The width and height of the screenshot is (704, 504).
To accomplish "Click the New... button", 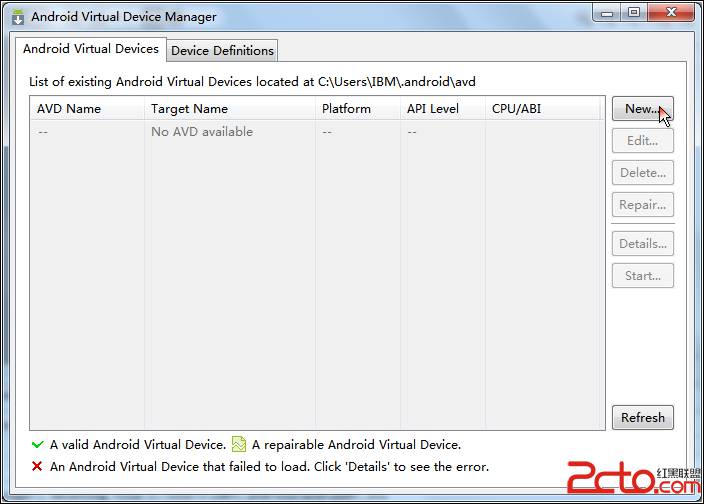I will (642, 109).
